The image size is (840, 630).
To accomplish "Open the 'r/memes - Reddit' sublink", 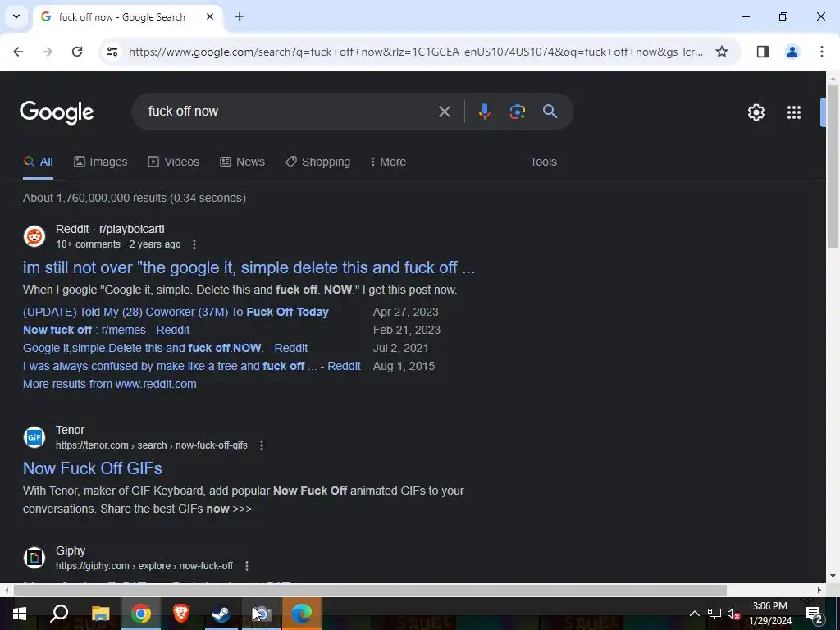I will tap(106, 330).
